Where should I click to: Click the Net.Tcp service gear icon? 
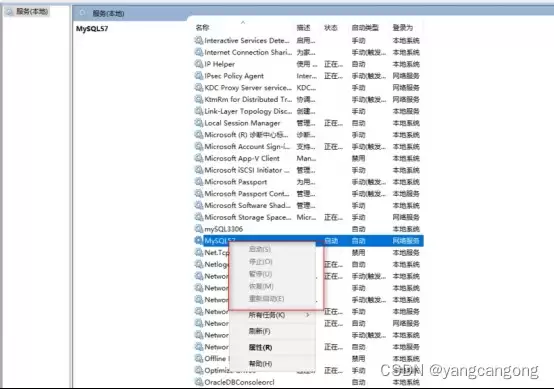[199, 252]
